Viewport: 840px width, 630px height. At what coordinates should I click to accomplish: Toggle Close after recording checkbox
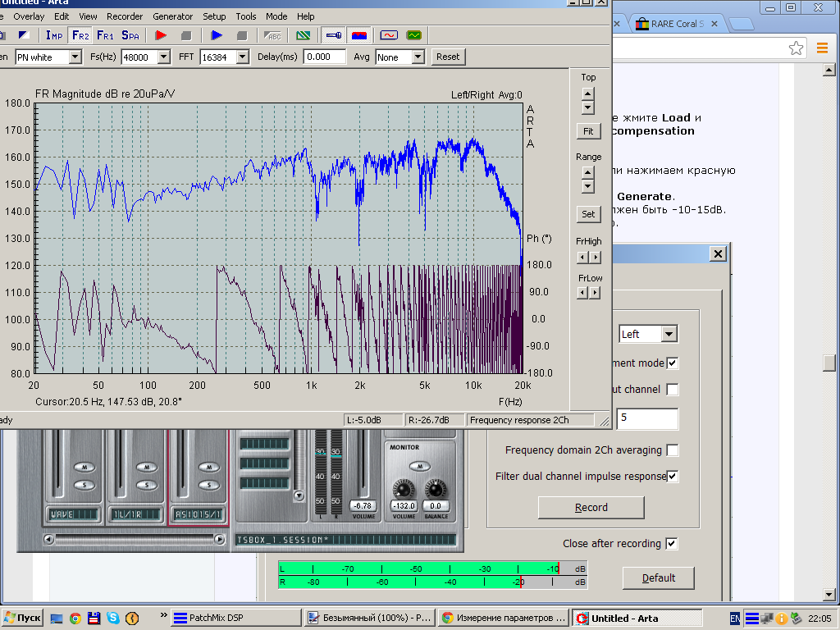tap(672, 544)
